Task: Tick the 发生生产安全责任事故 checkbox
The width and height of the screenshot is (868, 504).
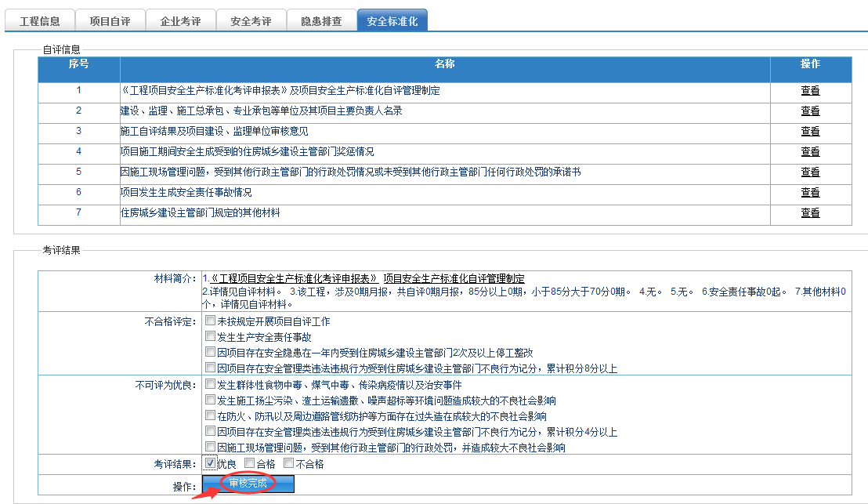Action: pos(210,337)
